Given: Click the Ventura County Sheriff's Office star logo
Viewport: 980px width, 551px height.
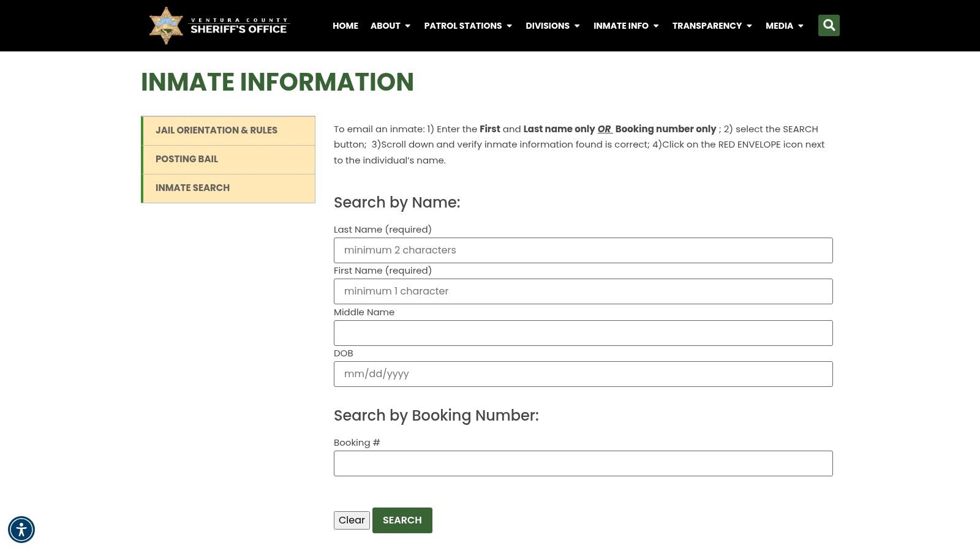Looking at the screenshot, I should click(166, 26).
